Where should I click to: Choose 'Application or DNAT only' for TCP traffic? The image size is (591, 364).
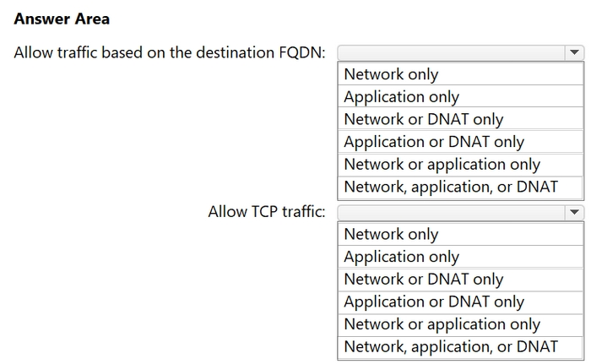tap(461, 302)
